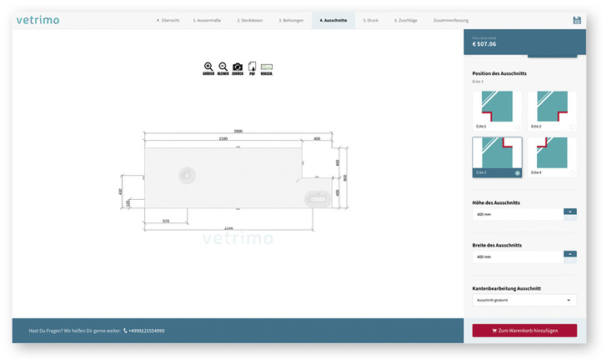
Task: Open Kantenbearbeitung Ausschnitt dropdown
Action: pos(524,300)
